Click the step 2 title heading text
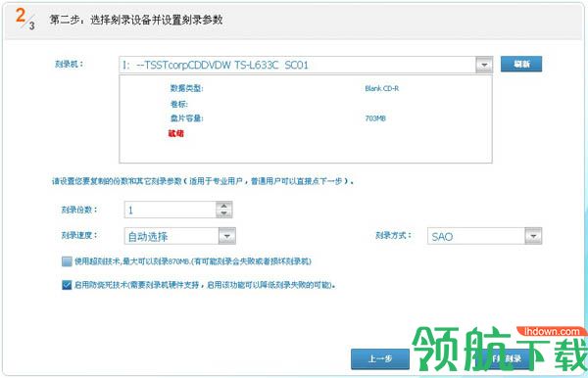Image resolution: width=588 pixels, height=378 pixels. click(x=136, y=20)
